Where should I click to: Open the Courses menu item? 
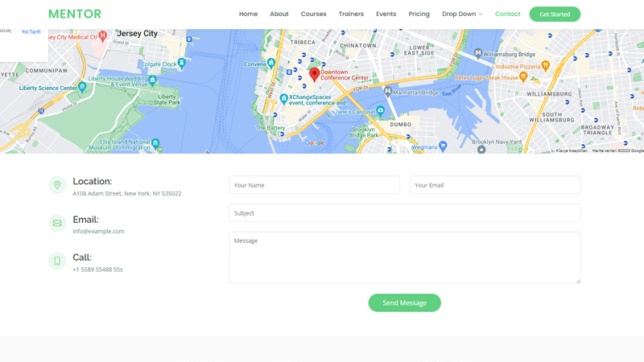tap(313, 14)
